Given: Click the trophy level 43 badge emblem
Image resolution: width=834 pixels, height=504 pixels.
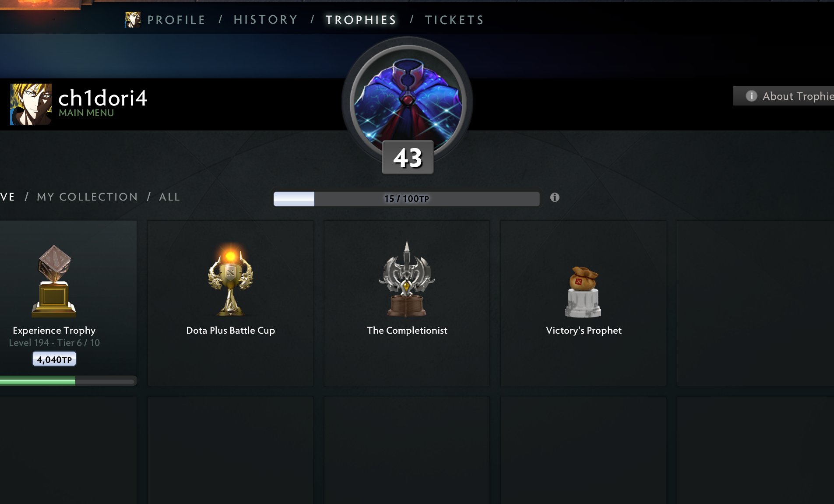Looking at the screenshot, I should click(408, 102).
